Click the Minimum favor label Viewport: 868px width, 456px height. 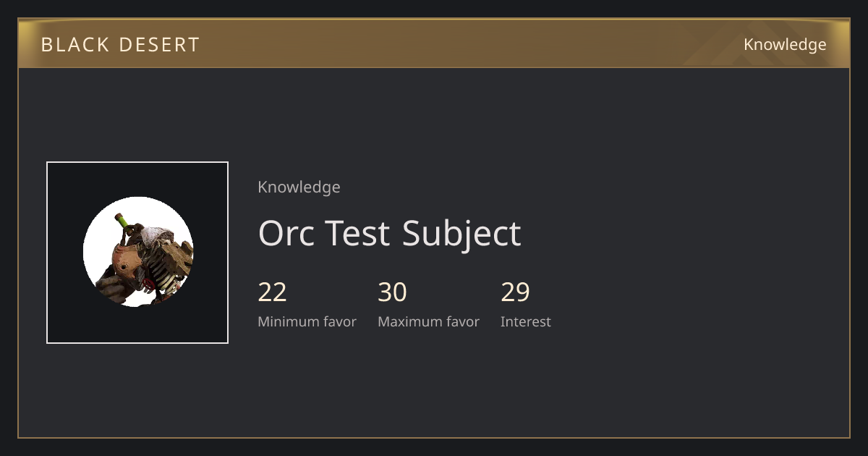307,322
